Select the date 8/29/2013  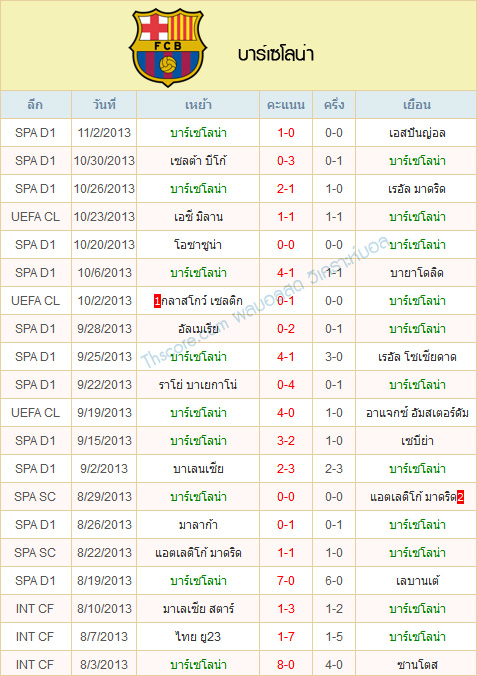point(104,497)
